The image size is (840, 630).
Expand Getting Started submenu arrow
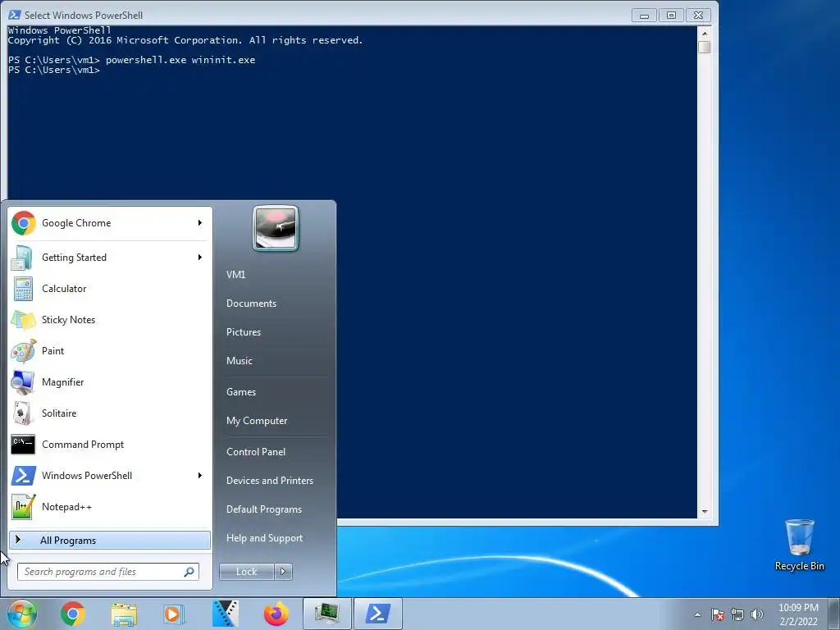tap(200, 258)
